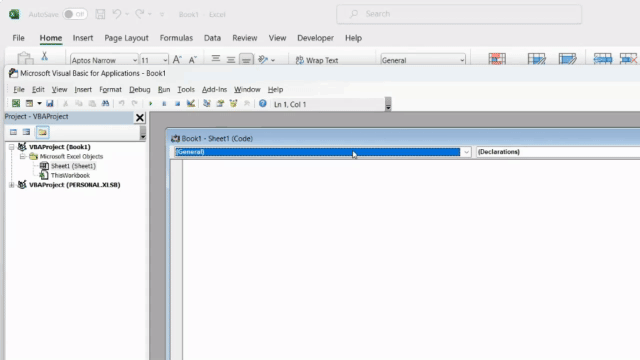This screenshot has width=640, height=360.
Task: Click Excel Cut scissors icon in ribbon
Action: point(44,56)
